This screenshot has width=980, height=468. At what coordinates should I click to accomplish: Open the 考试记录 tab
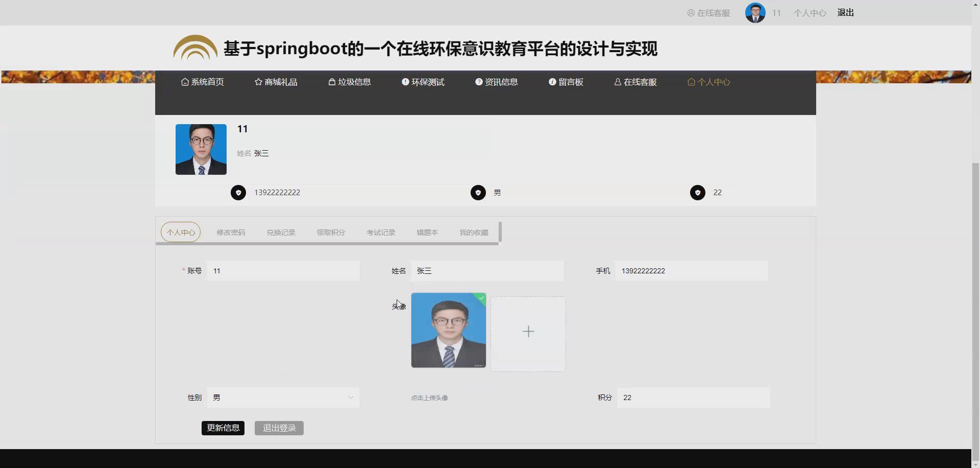tap(380, 232)
